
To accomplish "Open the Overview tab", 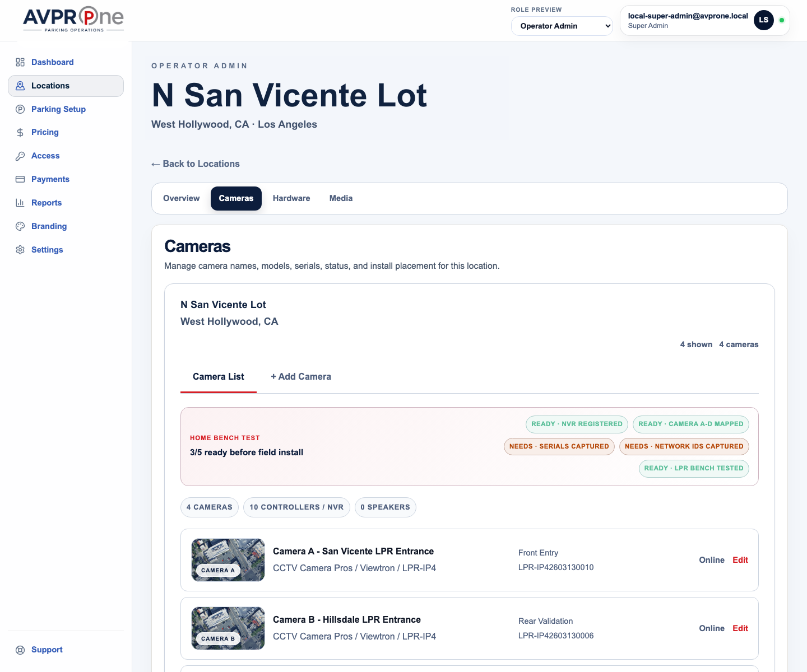I will pyautogui.click(x=181, y=198).
